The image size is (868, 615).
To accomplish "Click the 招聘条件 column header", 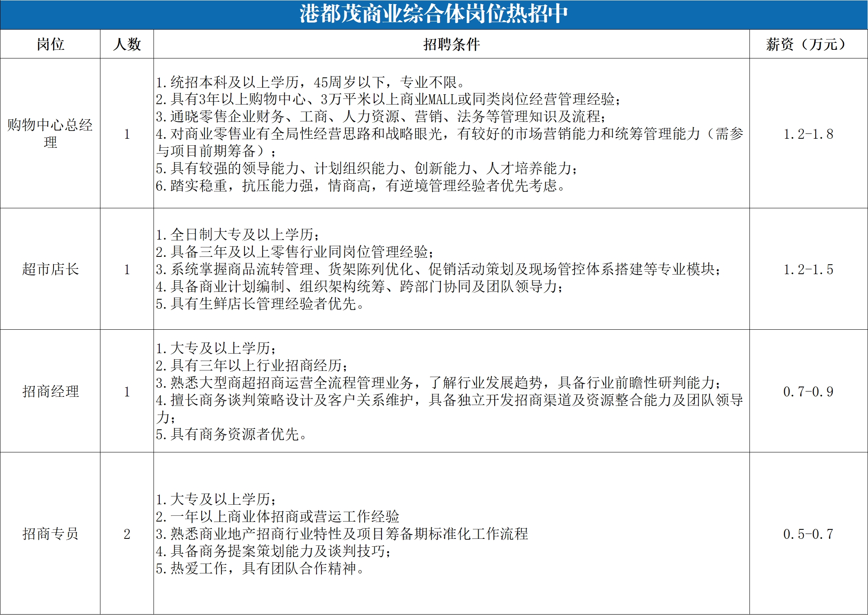I will point(451,44).
